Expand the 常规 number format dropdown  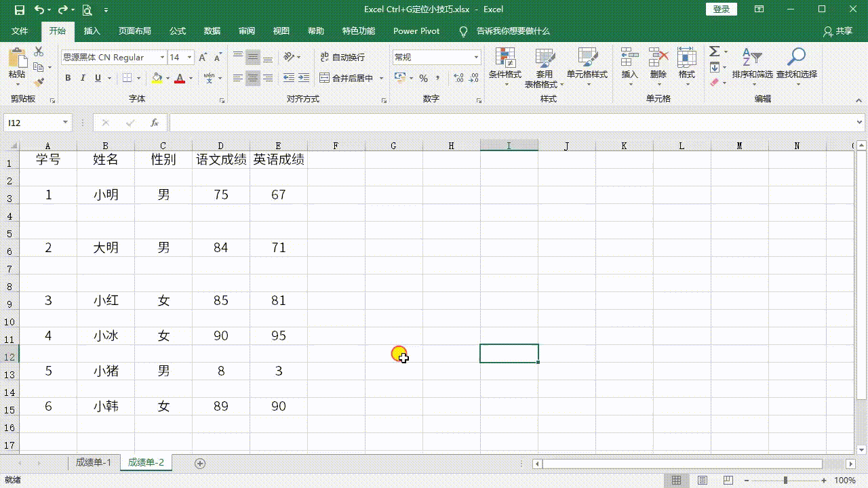click(476, 58)
